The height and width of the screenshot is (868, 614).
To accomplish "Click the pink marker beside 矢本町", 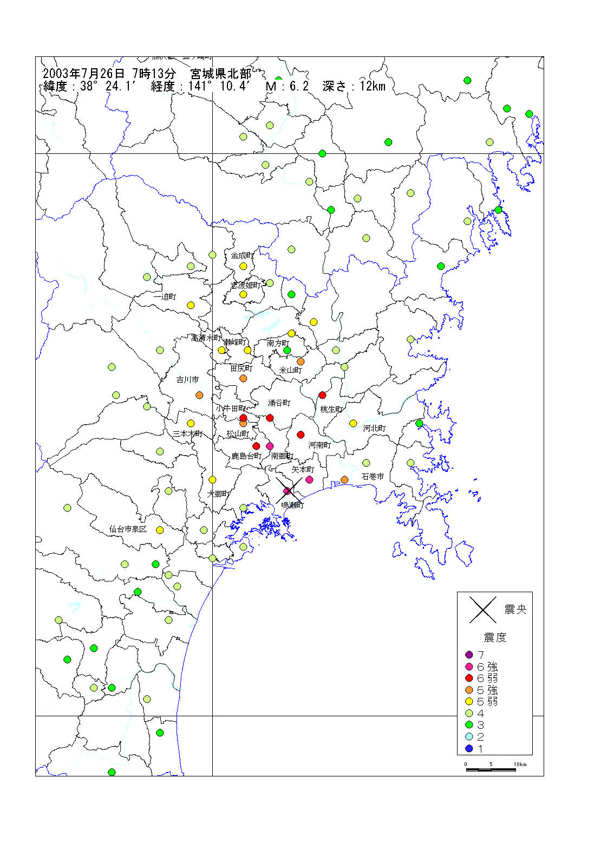I will (309, 480).
